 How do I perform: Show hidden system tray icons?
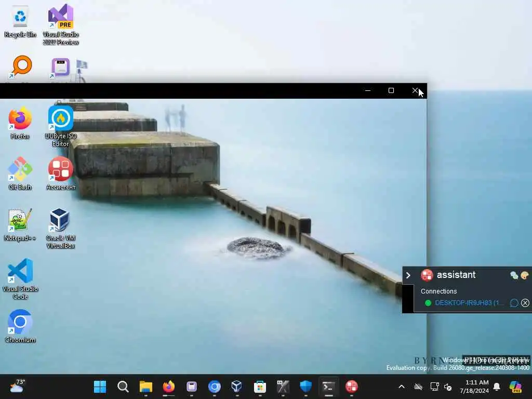(402, 387)
